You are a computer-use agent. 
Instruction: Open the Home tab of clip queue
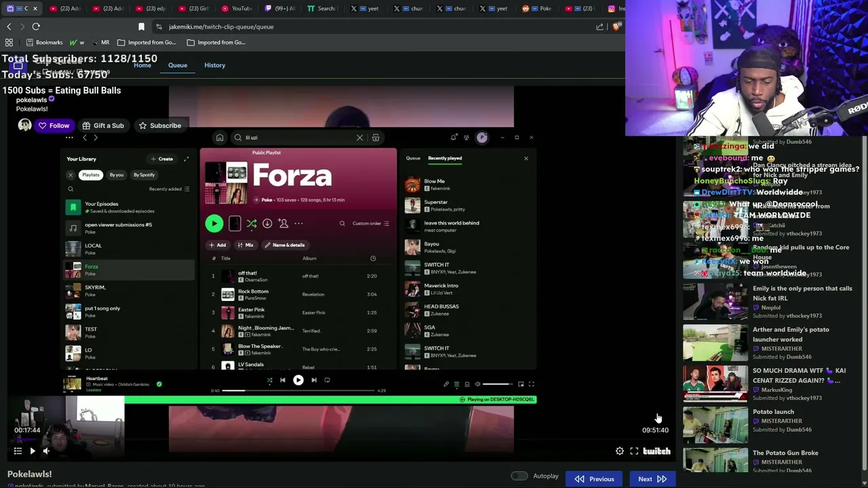142,65
